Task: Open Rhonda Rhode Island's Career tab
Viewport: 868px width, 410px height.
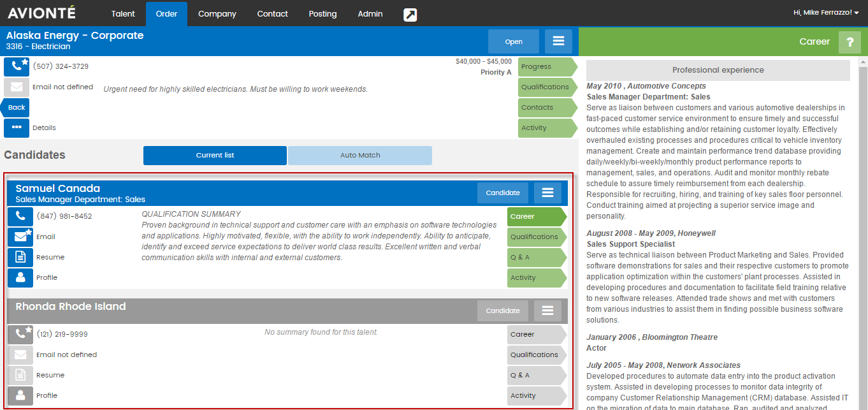Action: click(x=537, y=334)
